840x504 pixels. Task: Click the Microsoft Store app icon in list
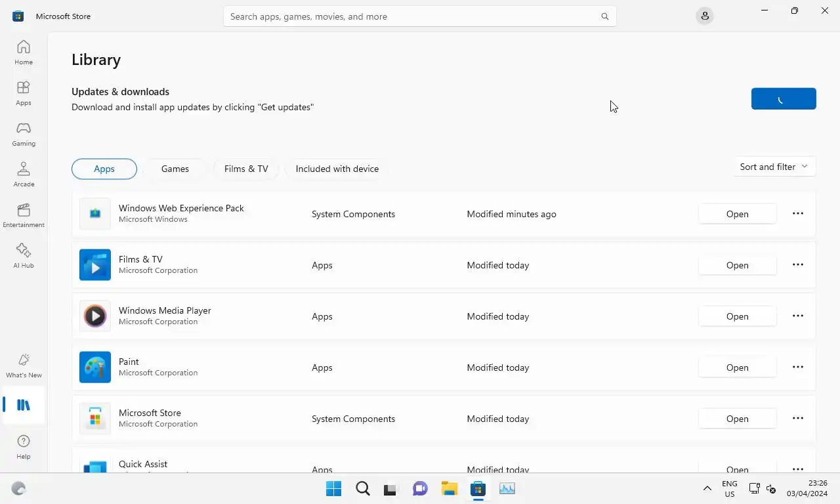tap(95, 419)
